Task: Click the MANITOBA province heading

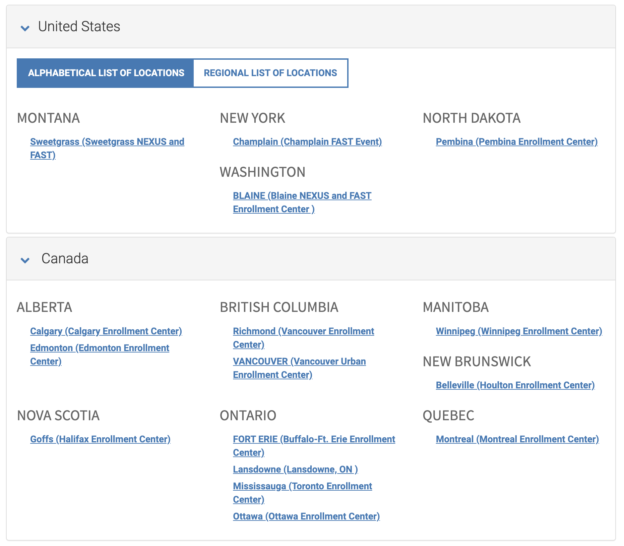Action: tap(456, 307)
